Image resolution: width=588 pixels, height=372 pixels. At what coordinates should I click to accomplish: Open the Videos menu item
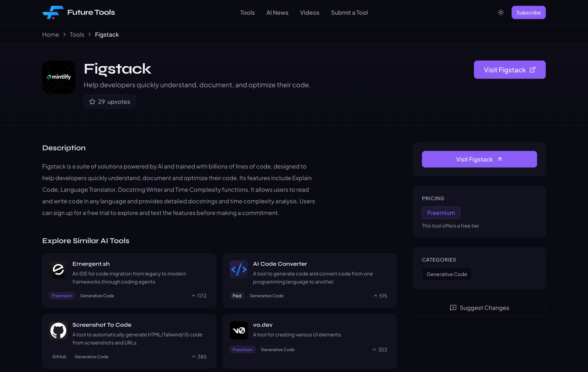pyautogui.click(x=309, y=12)
